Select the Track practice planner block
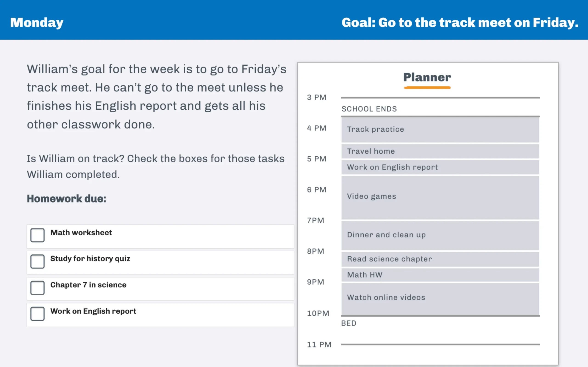Image resolution: width=588 pixels, height=367 pixels. pyautogui.click(x=440, y=130)
